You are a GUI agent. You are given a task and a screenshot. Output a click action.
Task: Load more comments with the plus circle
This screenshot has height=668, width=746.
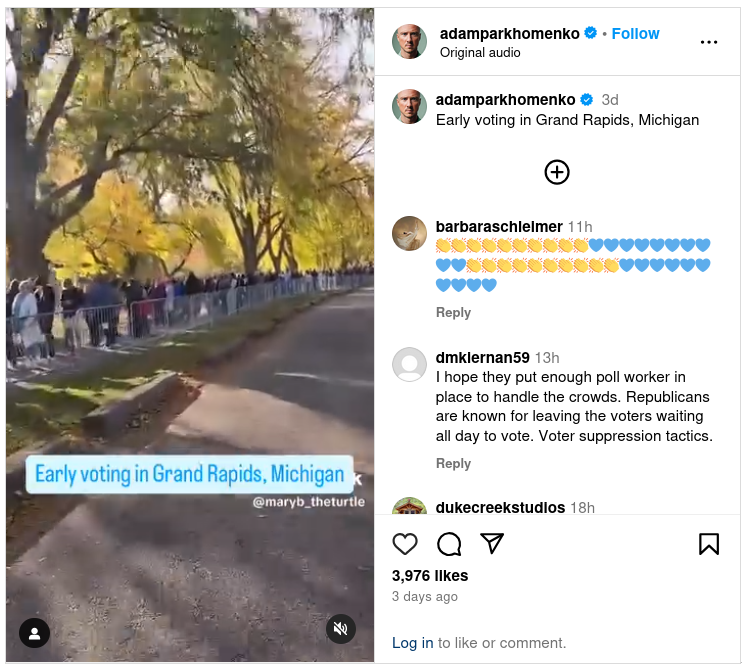(x=557, y=172)
